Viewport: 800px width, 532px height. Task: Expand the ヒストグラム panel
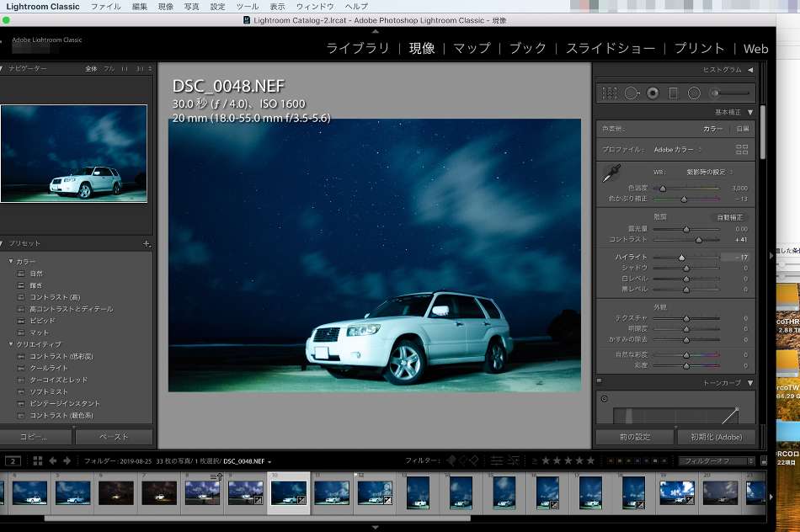[749, 70]
